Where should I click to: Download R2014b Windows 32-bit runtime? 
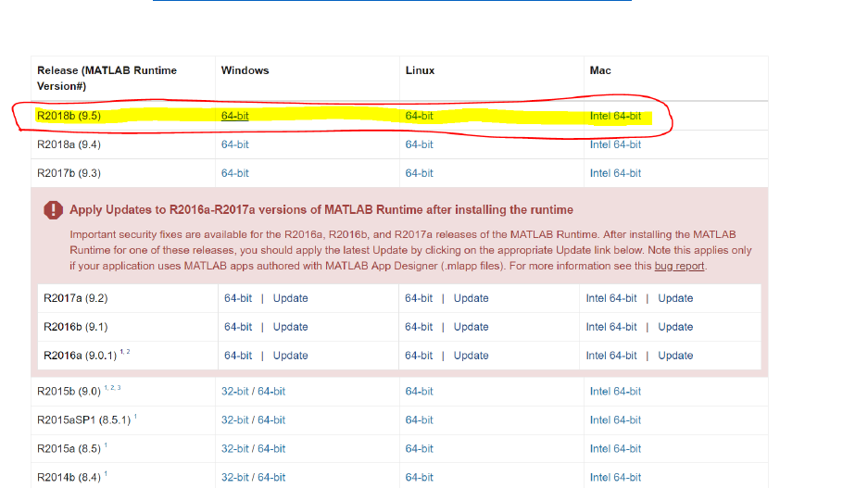tap(234, 478)
